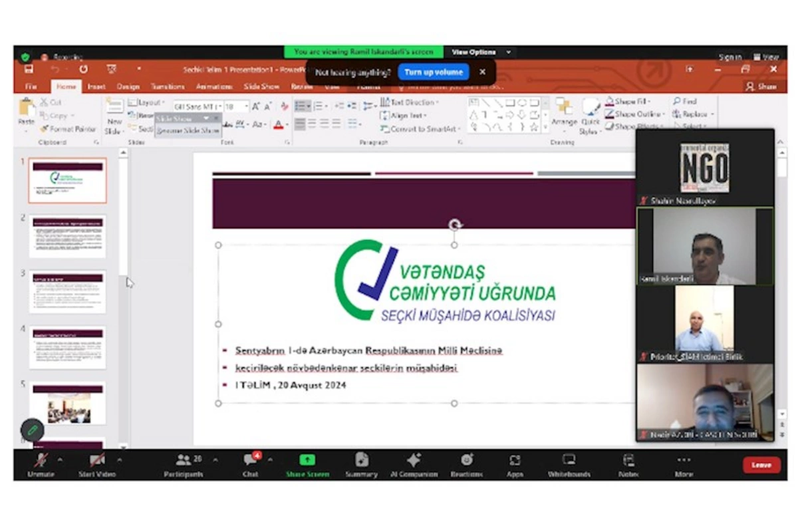
Task: Switch to the Design tab
Action: (x=128, y=86)
